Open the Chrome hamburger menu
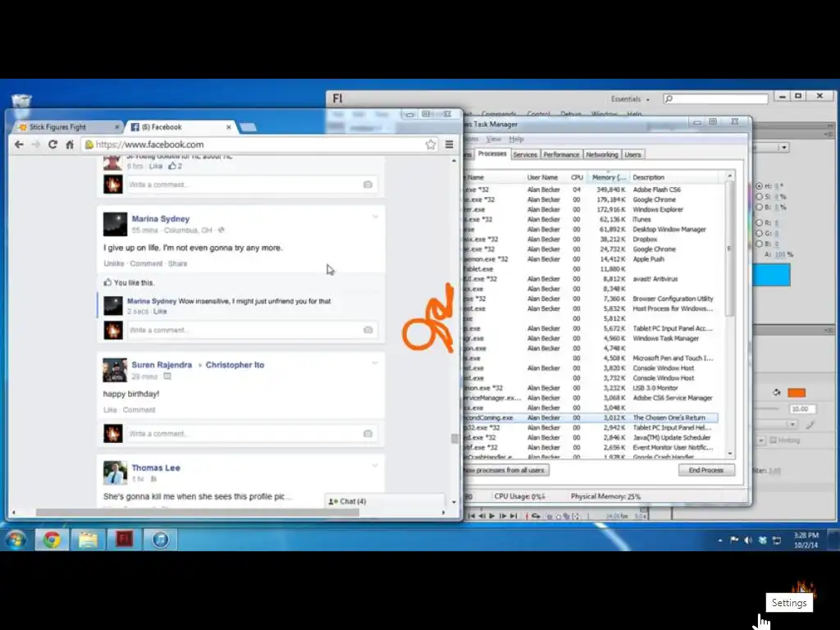840x630 pixels. tap(449, 144)
